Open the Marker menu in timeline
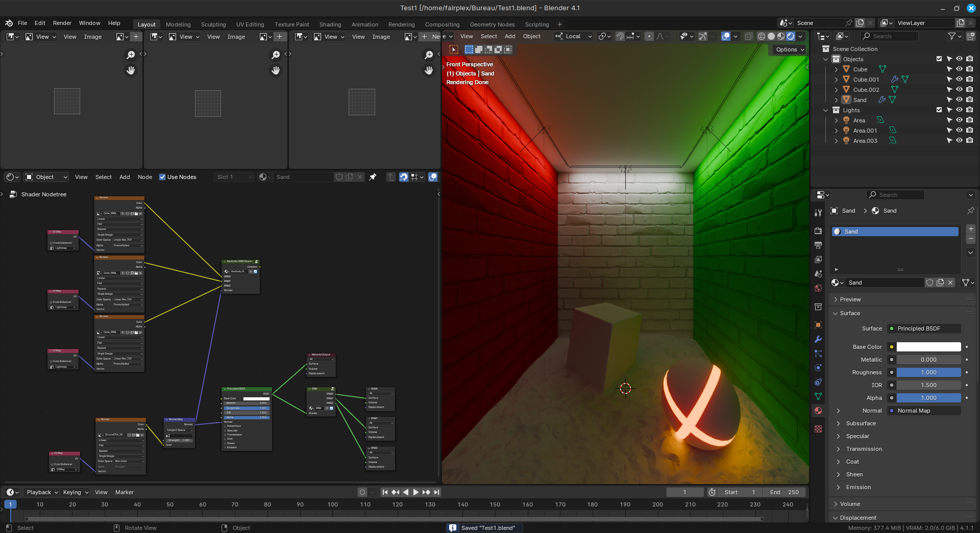 (125, 492)
